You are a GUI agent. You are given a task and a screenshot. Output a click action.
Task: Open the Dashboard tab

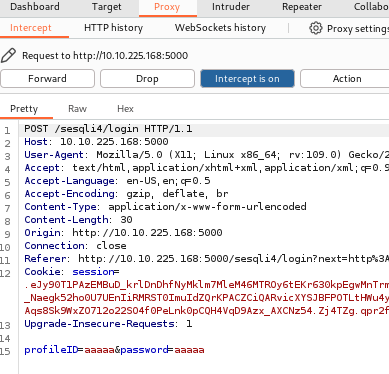pos(35,7)
